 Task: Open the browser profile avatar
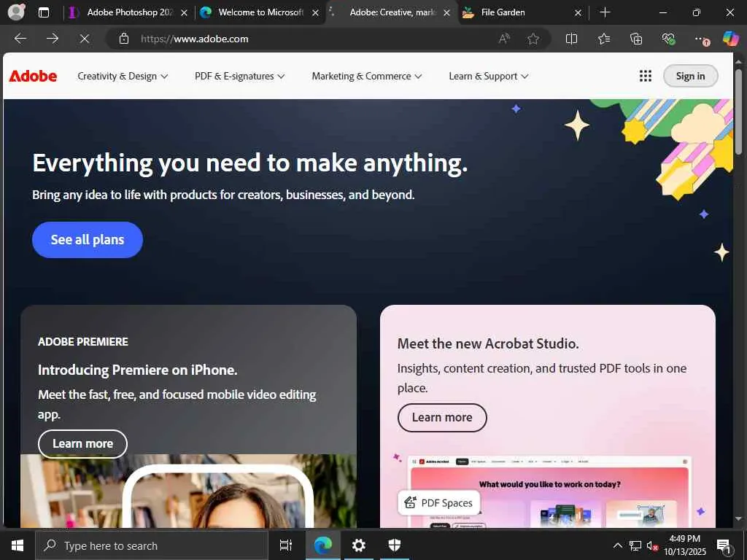point(16,12)
